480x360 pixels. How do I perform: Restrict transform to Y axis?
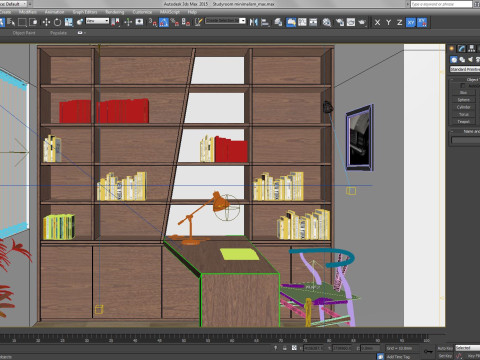point(389,22)
